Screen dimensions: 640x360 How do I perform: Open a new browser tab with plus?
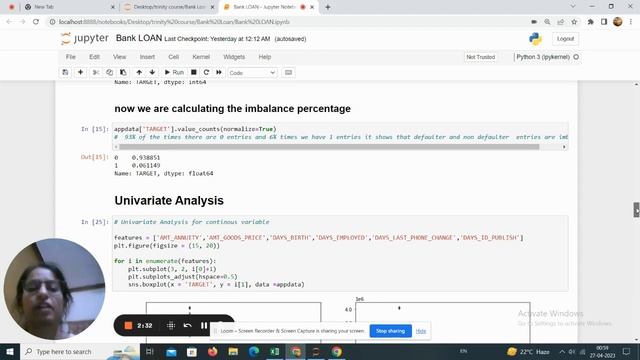coord(327,7)
